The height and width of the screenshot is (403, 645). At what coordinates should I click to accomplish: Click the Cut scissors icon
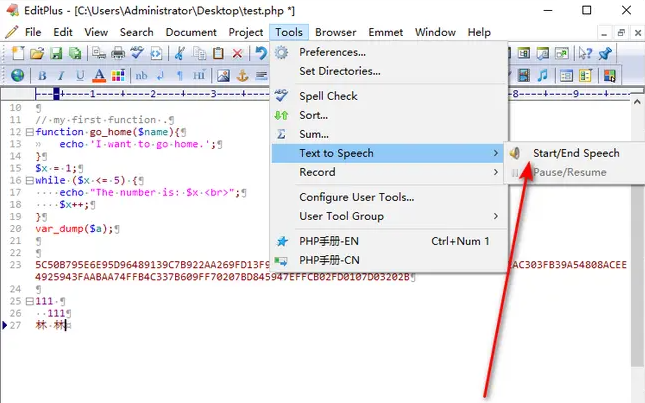179,53
